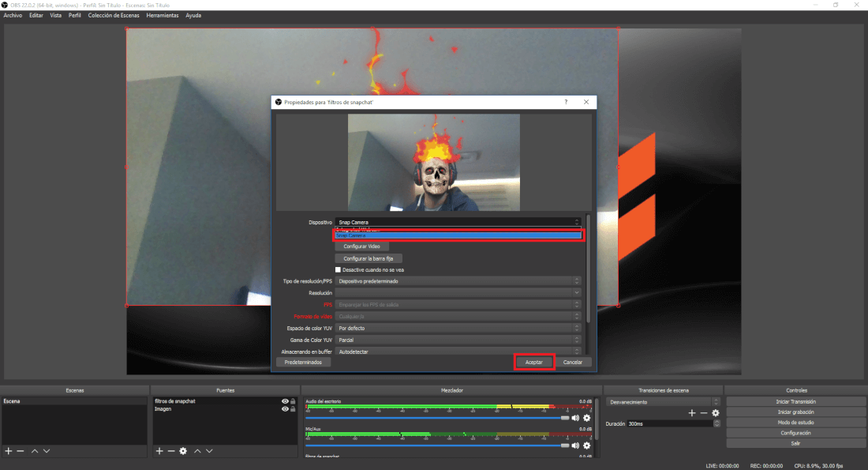Open the Perfil menu
The width and height of the screenshot is (868, 470).
tap(75, 16)
